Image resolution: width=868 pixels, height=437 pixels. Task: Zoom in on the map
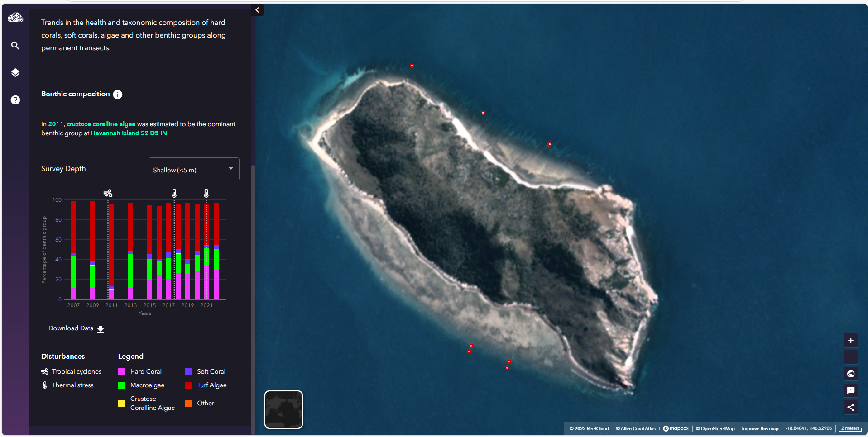pyautogui.click(x=850, y=341)
